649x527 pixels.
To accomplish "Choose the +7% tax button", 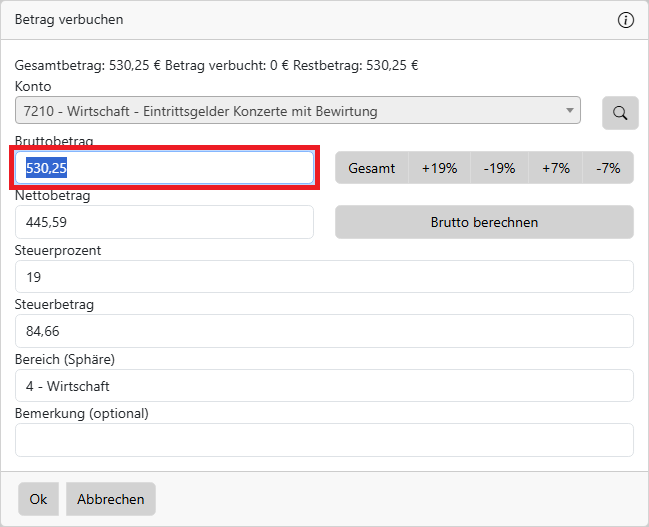I will tap(556, 168).
